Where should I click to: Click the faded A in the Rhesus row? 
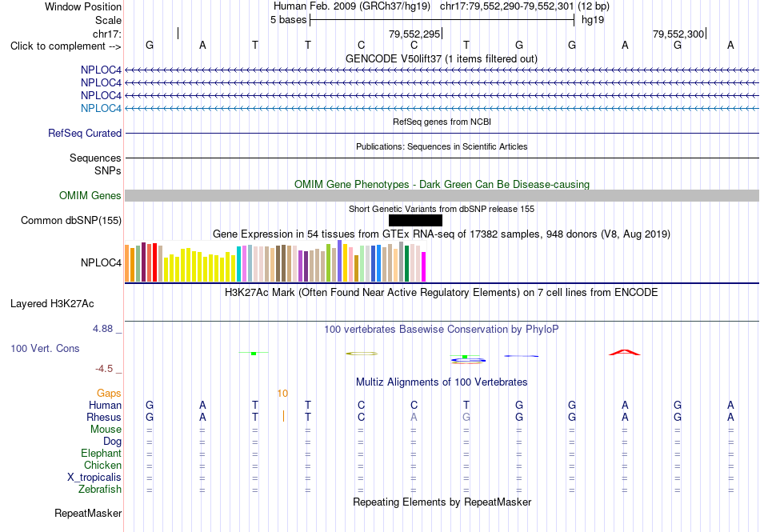click(414, 417)
